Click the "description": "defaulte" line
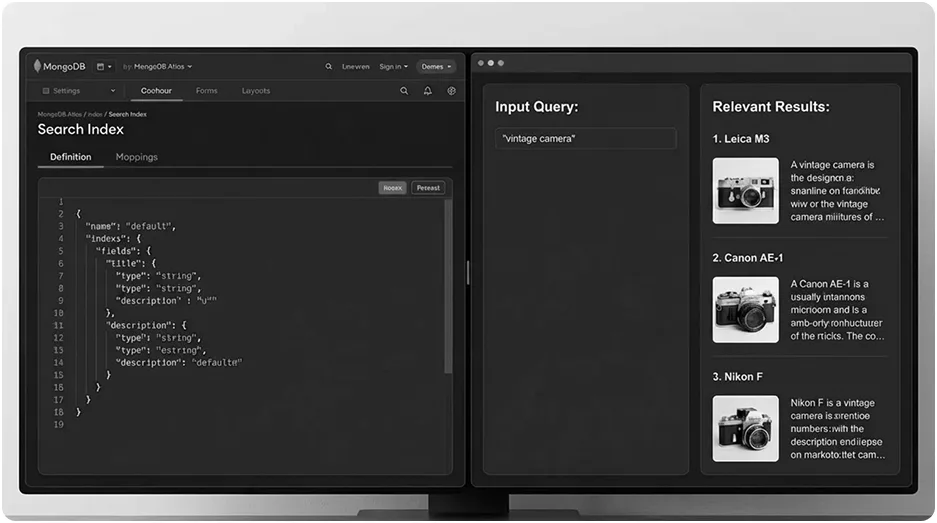Image resolution: width=937 pixels, height=523 pixels. (179, 362)
